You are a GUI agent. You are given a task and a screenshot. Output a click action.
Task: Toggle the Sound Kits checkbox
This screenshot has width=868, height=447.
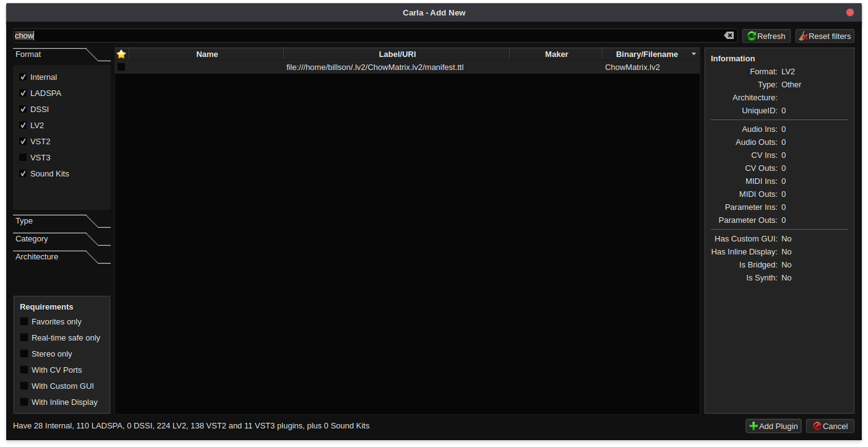[x=23, y=174]
